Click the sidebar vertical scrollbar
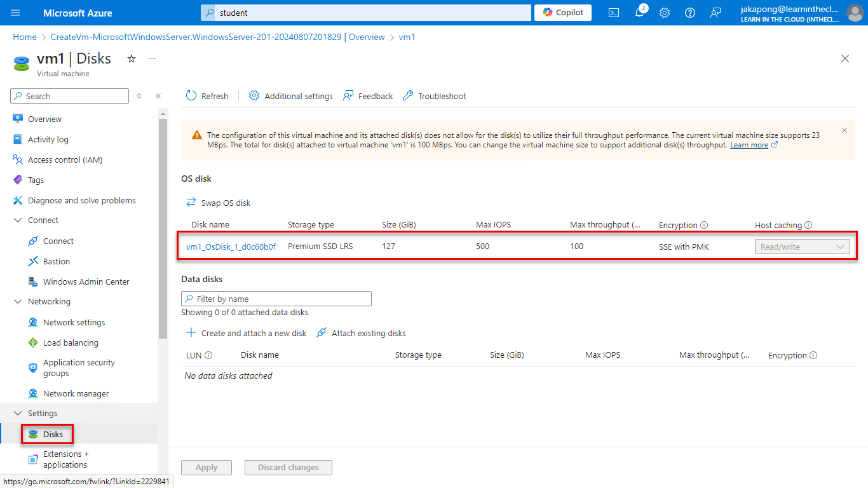This screenshot has width=868, height=488. pyautogui.click(x=163, y=229)
